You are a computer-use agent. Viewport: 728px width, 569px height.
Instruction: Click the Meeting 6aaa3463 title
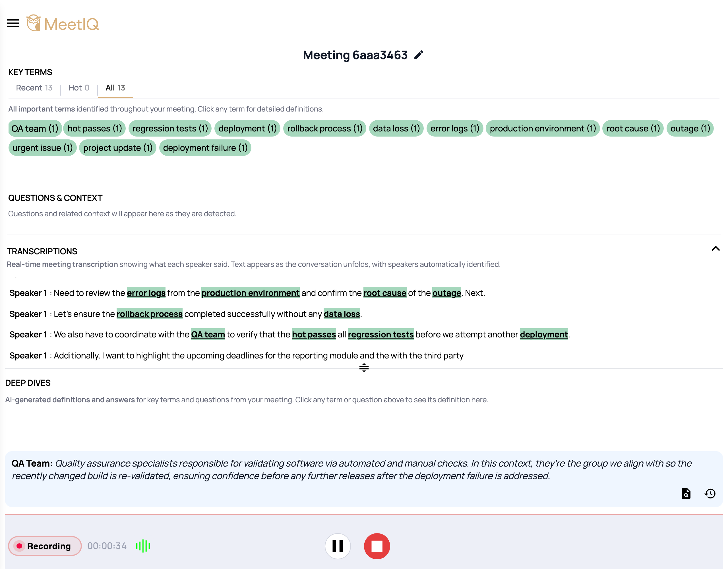355,55
